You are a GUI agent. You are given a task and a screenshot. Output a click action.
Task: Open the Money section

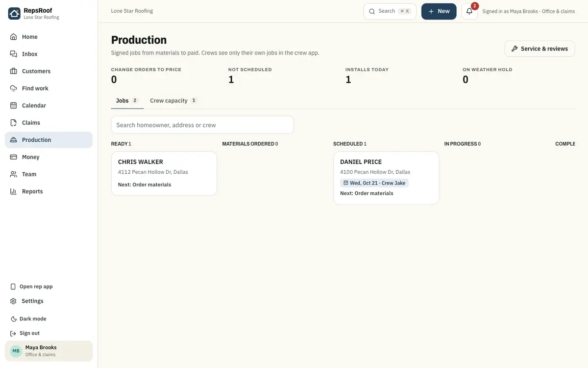[49, 157]
